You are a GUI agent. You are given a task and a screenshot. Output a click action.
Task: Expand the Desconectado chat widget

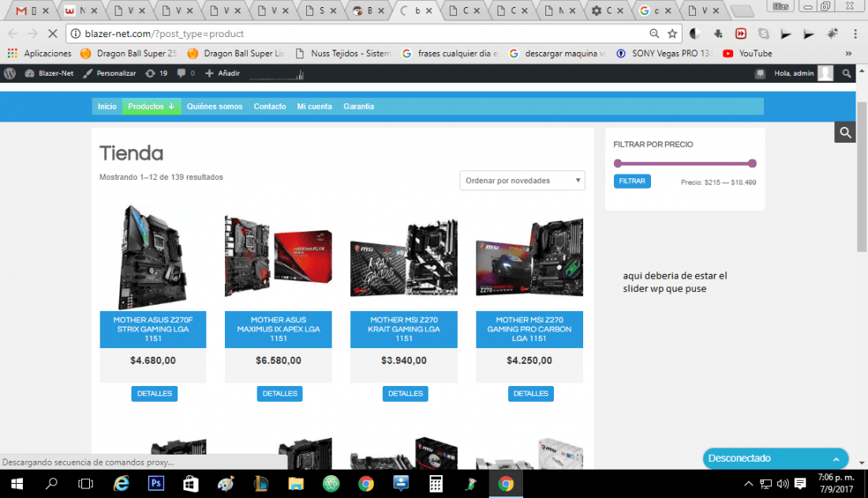pos(776,459)
